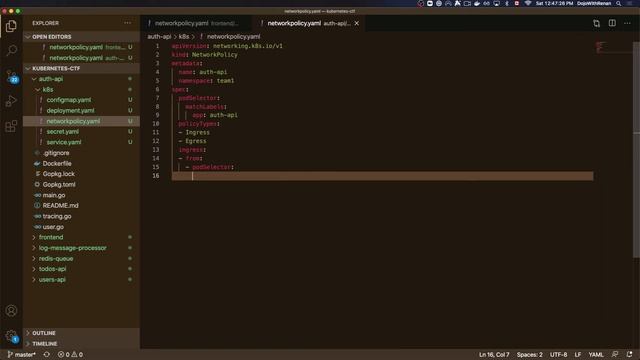Click the master branch indicator
This screenshot has height=360, width=640.
tap(22, 354)
